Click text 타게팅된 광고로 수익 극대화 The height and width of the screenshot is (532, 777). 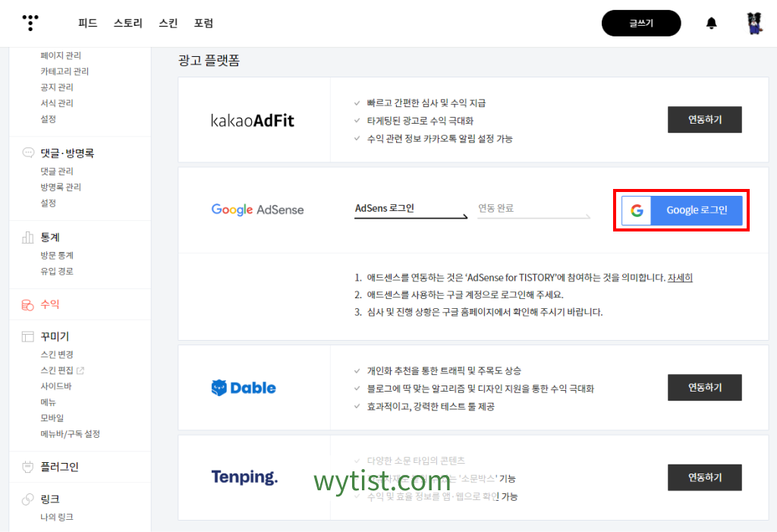tap(420, 121)
